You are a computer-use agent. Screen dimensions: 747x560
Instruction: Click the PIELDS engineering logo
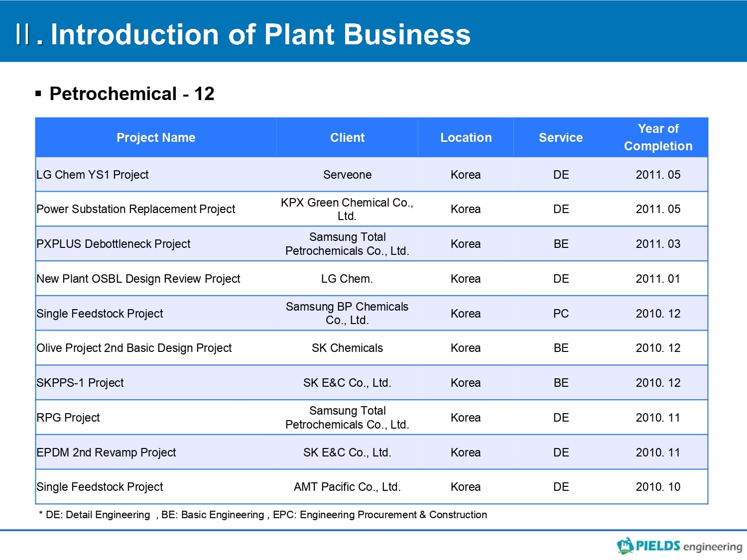click(679, 546)
